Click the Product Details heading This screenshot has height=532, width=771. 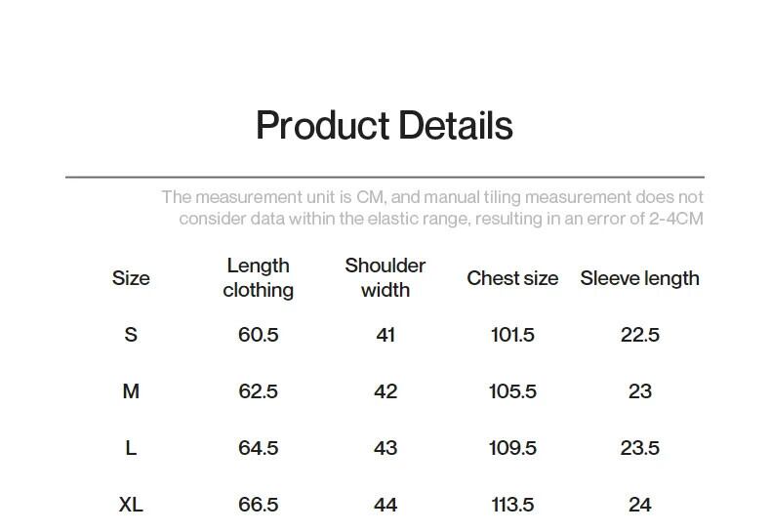click(384, 126)
